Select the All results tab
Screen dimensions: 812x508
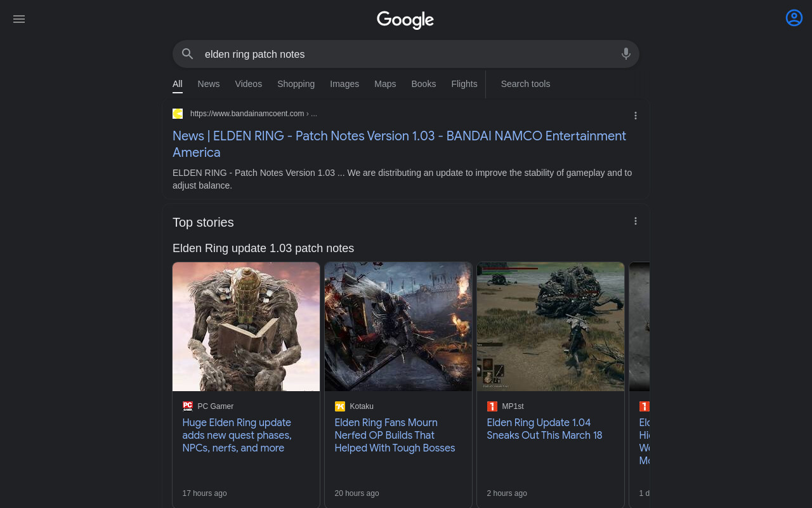click(x=178, y=84)
